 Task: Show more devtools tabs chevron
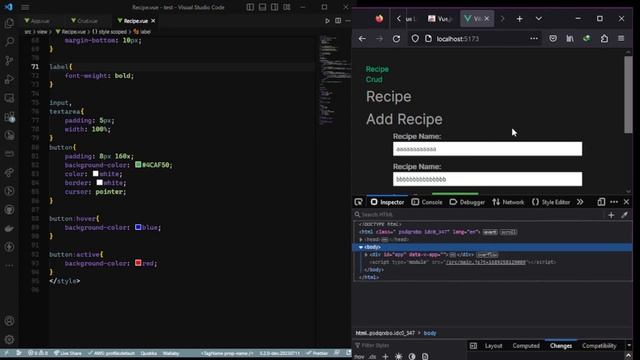click(x=580, y=202)
